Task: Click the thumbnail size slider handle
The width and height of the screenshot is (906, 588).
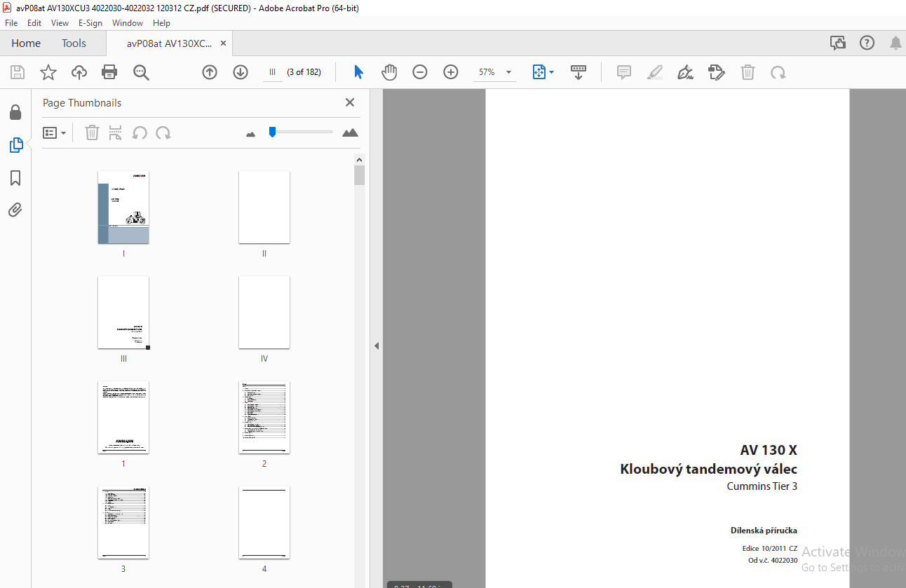Action: pos(272,132)
